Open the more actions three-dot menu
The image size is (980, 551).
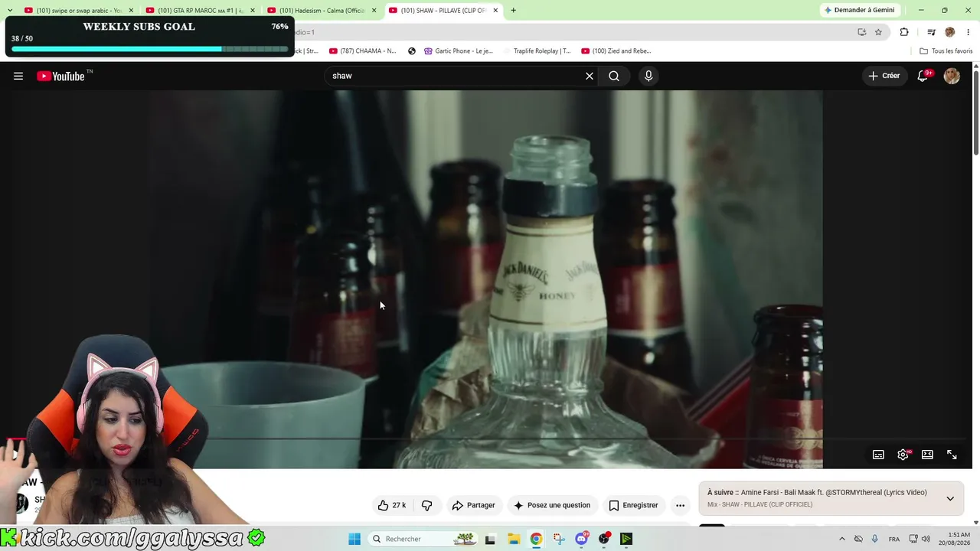coord(680,505)
